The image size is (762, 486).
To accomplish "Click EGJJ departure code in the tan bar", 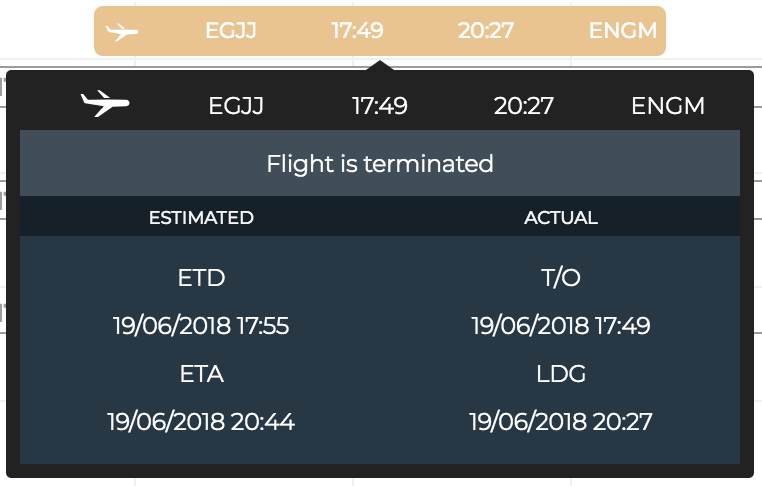I will pyautogui.click(x=231, y=31).
